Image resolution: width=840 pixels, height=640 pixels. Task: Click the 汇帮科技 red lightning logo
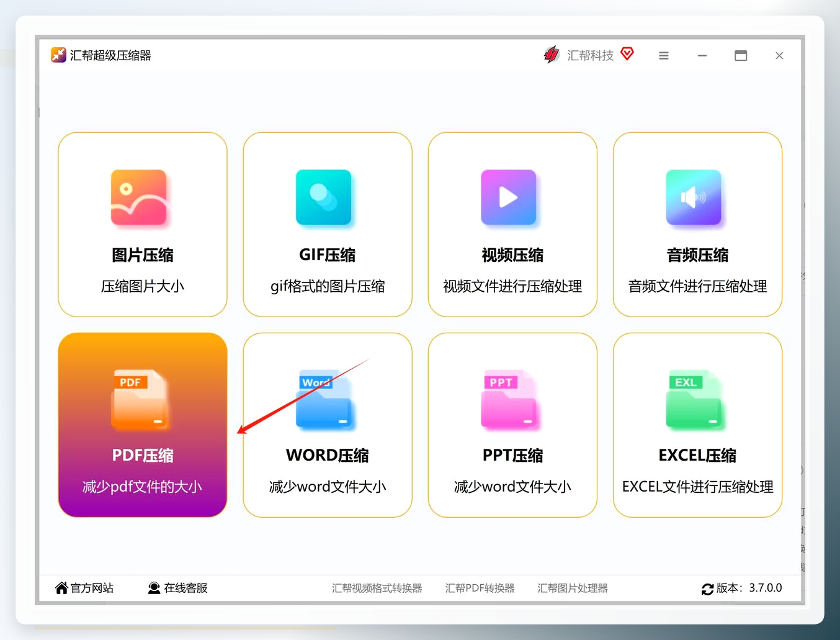(551, 55)
